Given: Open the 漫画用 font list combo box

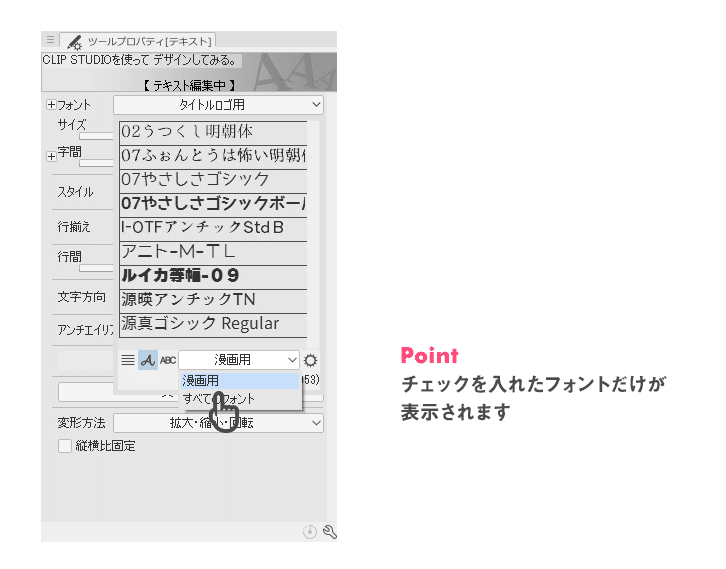Looking at the screenshot, I should tap(239, 360).
